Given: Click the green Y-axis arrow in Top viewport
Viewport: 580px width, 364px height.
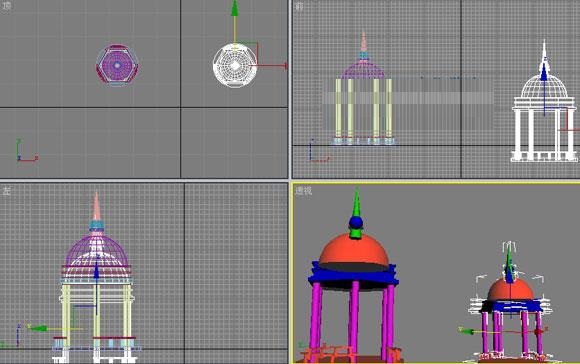Looking at the screenshot, I should tap(235, 9).
